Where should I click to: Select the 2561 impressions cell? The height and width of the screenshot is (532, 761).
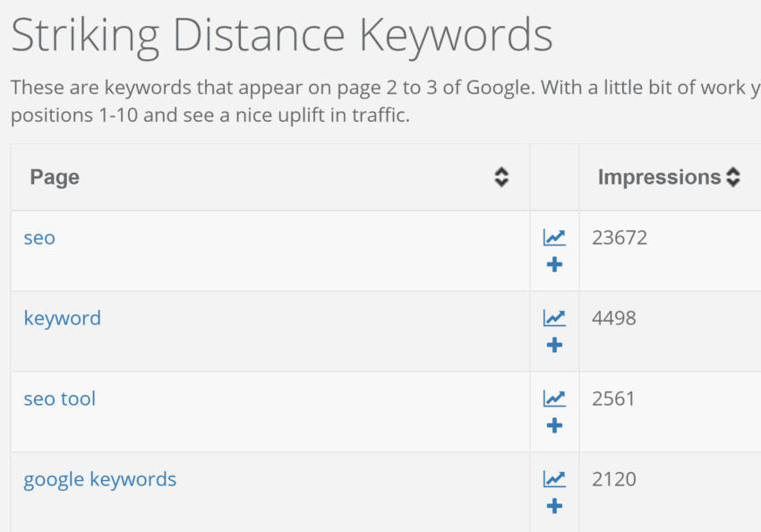point(613,399)
